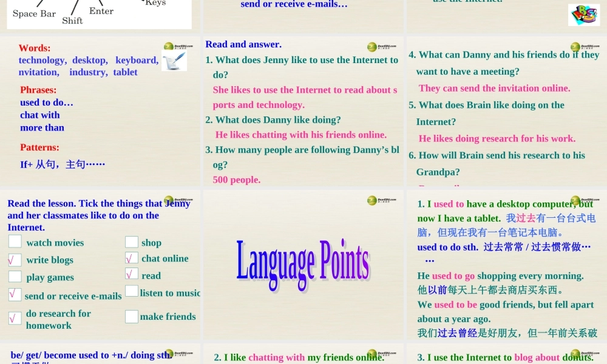The width and height of the screenshot is (607, 364).
Task: Check the watch movies checkbox
Action: (x=15, y=241)
